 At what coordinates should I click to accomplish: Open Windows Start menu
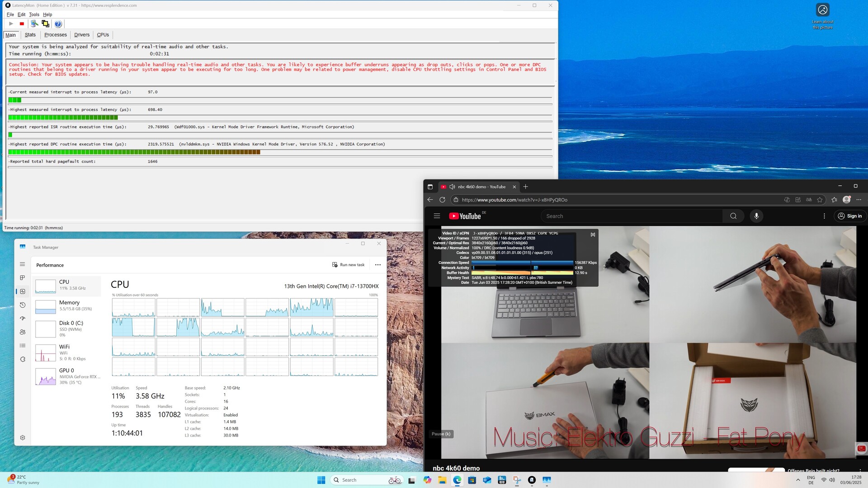click(x=321, y=480)
